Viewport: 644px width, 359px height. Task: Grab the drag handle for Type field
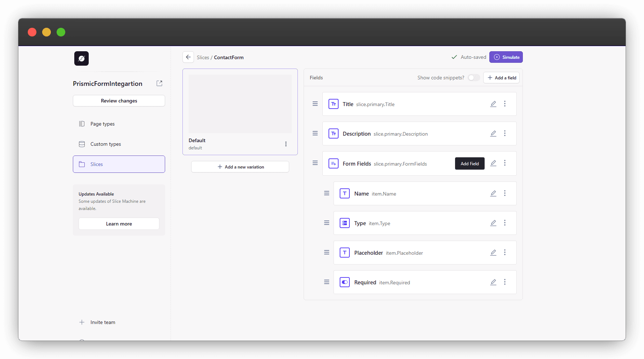pos(327,223)
